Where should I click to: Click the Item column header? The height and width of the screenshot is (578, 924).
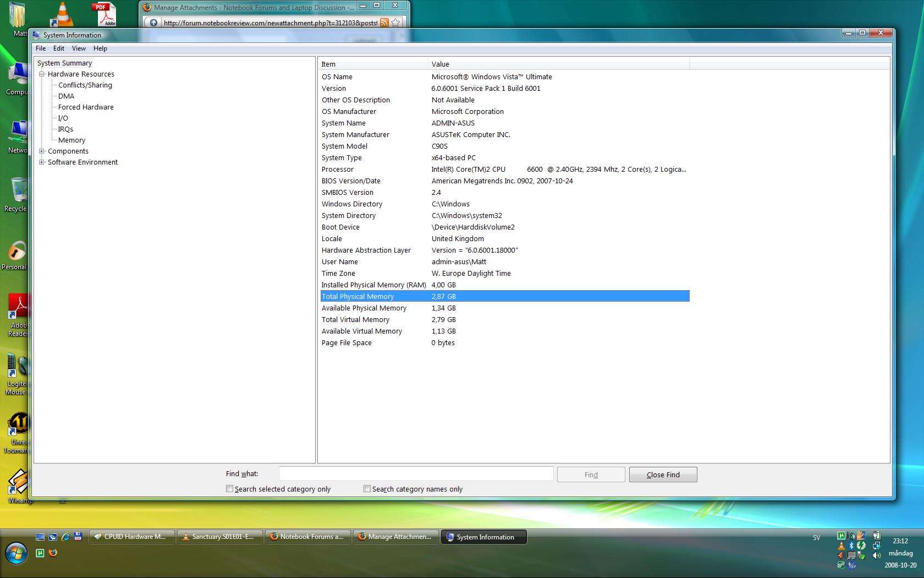(x=373, y=64)
